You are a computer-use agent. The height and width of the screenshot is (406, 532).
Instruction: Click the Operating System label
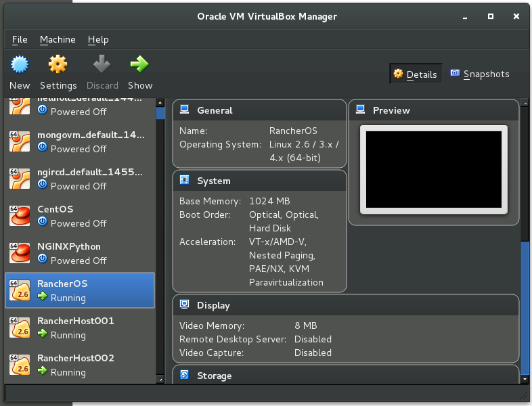(220, 145)
